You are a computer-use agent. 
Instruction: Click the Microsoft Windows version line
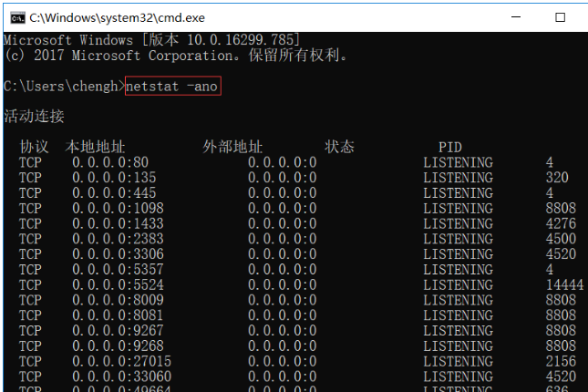pyautogui.click(x=151, y=40)
